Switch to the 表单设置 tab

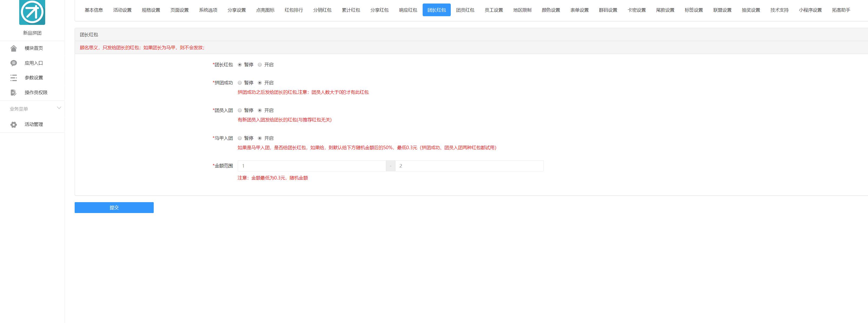click(x=580, y=10)
